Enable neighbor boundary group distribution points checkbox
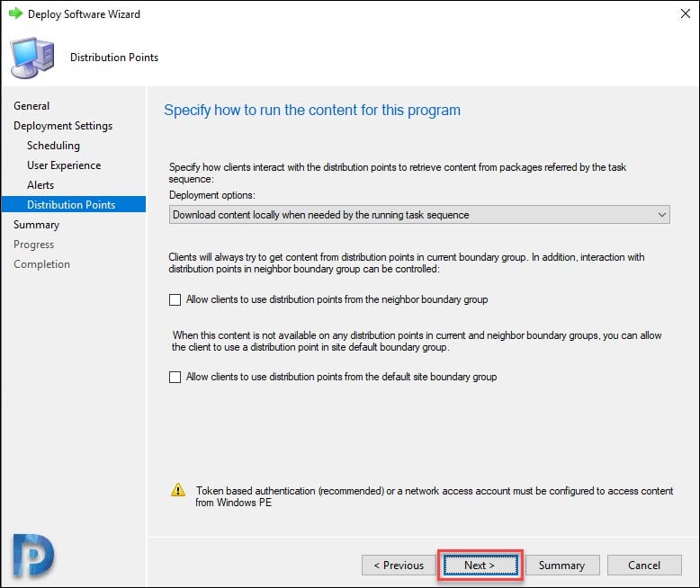700x588 pixels. (x=175, y=299)
